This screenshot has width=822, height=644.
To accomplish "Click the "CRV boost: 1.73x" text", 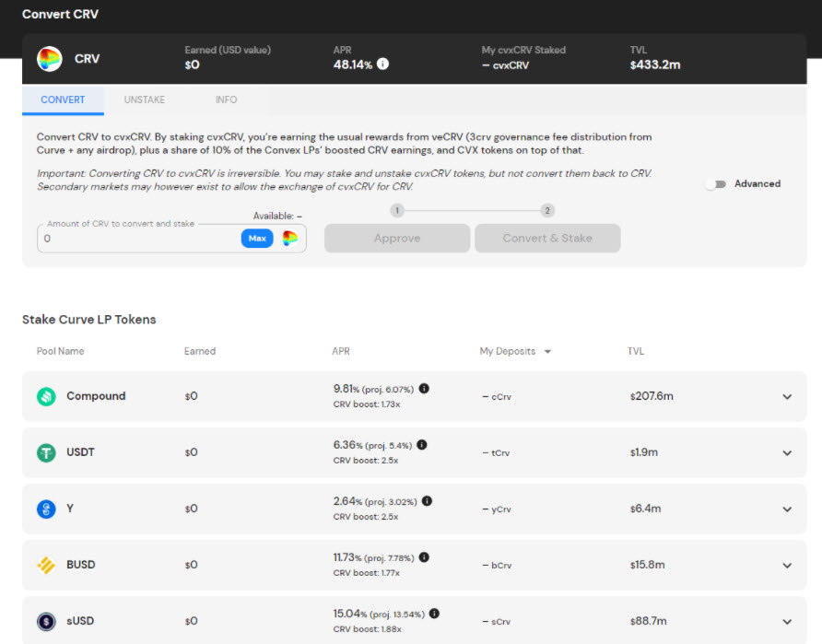I will 367,404.
